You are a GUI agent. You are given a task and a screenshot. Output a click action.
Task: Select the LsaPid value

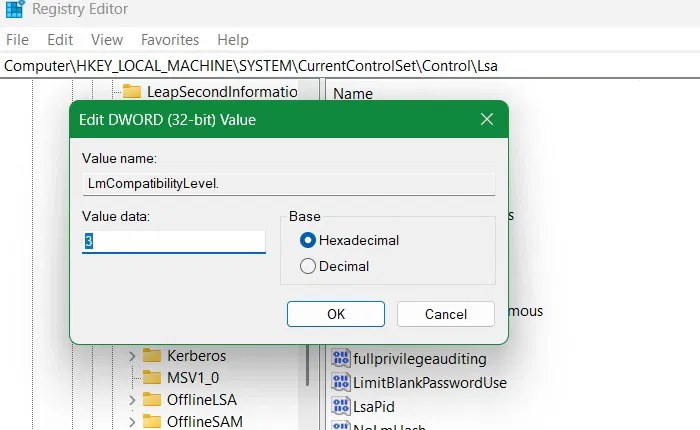click(x=374, y=407)
